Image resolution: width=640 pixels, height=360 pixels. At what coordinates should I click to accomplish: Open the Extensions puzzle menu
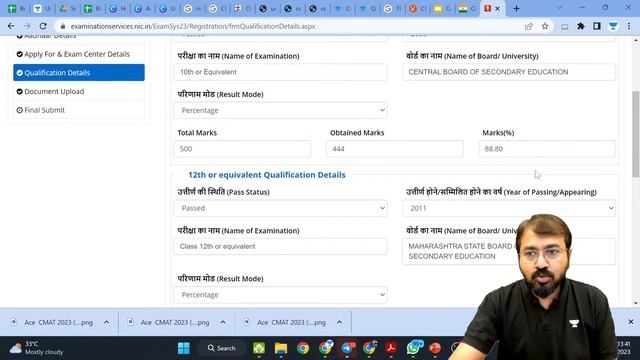pyautogui.click(x=580, y=26)
